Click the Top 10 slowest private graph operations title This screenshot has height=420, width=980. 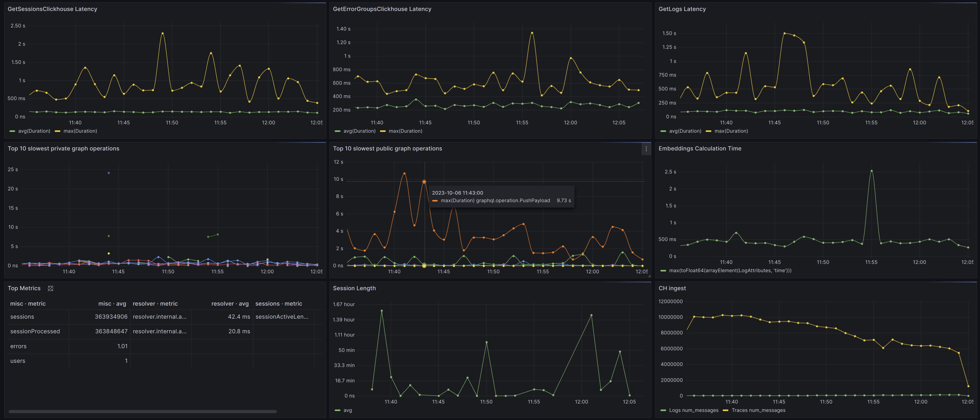coord(64,149)
